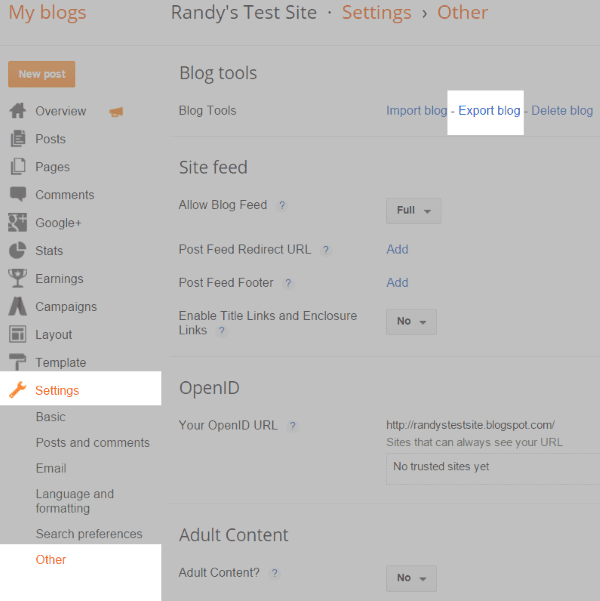
Task: Click the Google+ sidebar icon
Action: coord(17,222)
